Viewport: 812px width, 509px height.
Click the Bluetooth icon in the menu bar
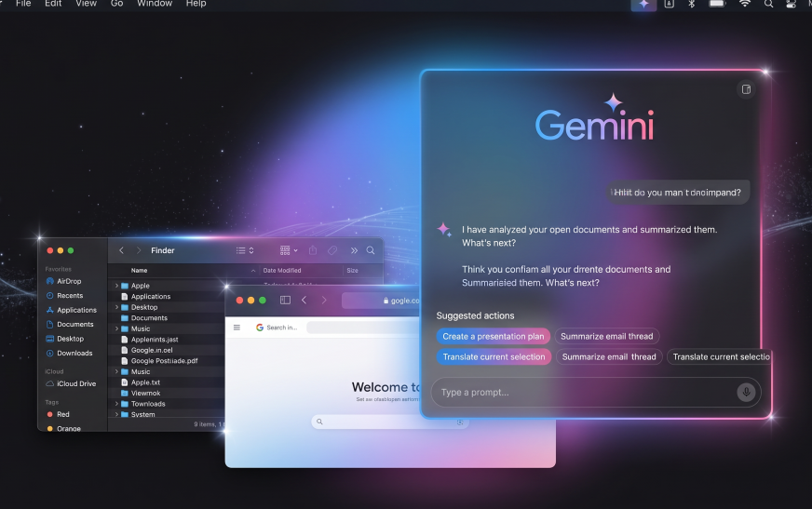point(691,4)
